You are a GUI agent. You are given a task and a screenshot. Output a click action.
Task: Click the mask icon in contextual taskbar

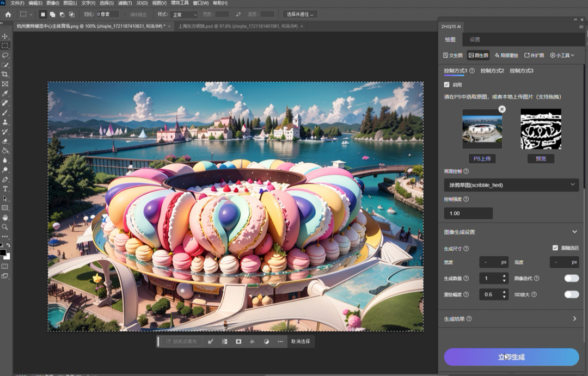point(238,342)
